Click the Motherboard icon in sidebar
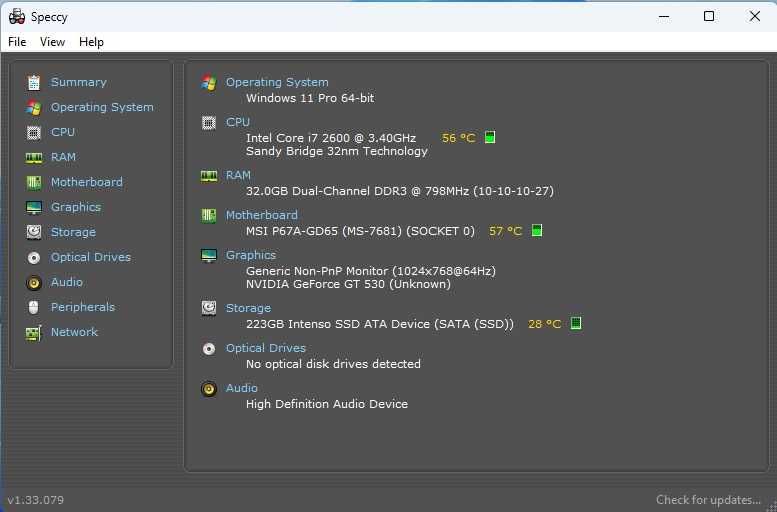 tap(34, 182)
